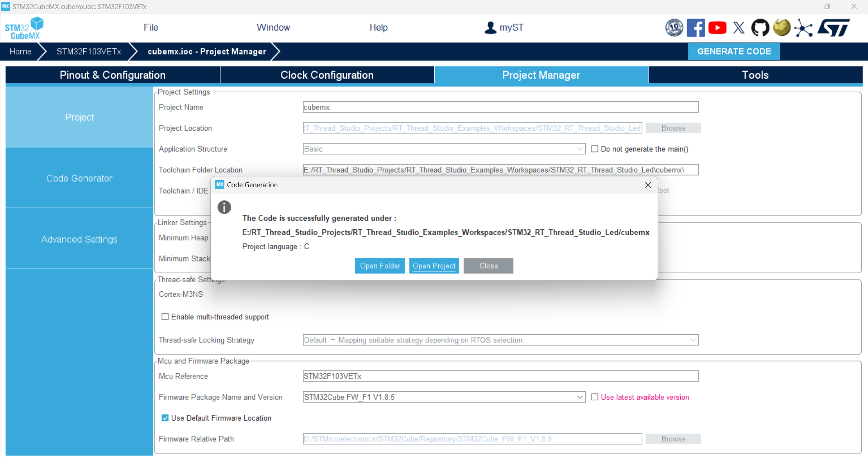
Task: Switch to the Tools tab
Action: pyautogui.click(x=755, y=75)
